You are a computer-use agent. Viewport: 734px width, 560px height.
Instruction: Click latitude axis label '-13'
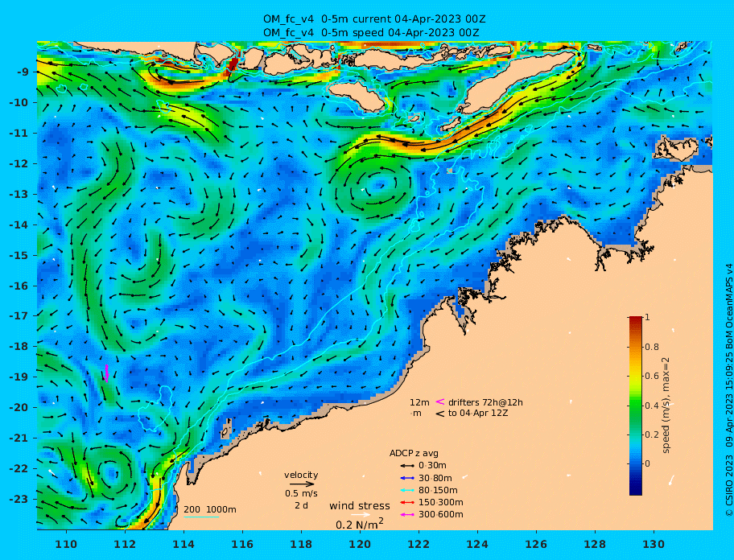click(x=19, y=194)
